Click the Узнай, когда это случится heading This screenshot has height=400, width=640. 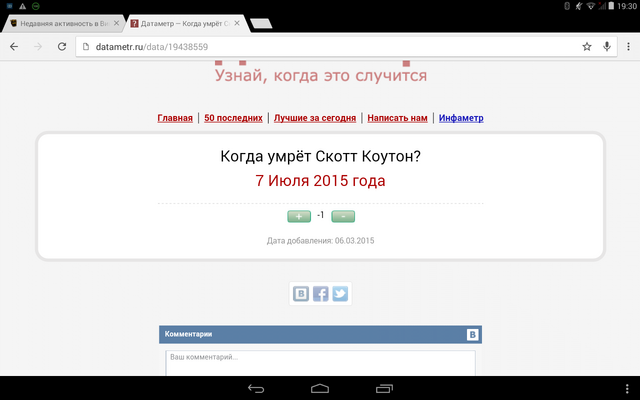pyautogui.click(x=321, y=76)
